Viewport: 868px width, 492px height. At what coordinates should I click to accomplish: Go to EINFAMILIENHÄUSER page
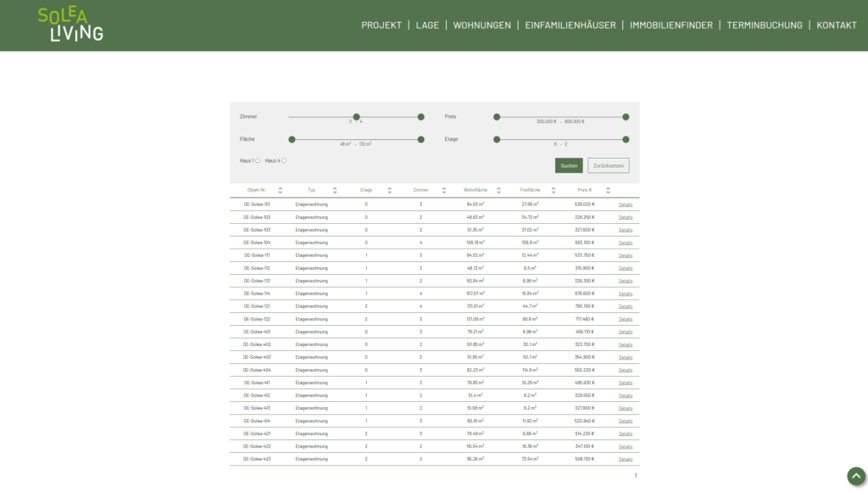[570, 25]
